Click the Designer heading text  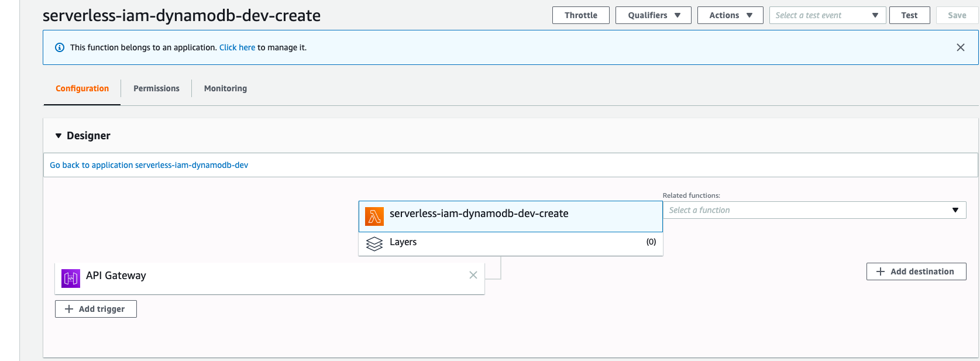pyautogui.click(x=88, y=136)
